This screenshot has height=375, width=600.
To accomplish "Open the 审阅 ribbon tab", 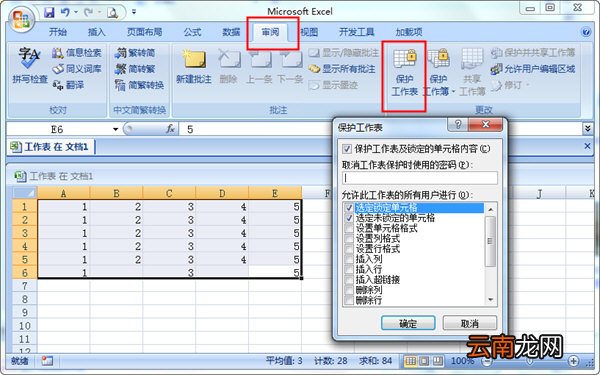I will click(270, 32).
